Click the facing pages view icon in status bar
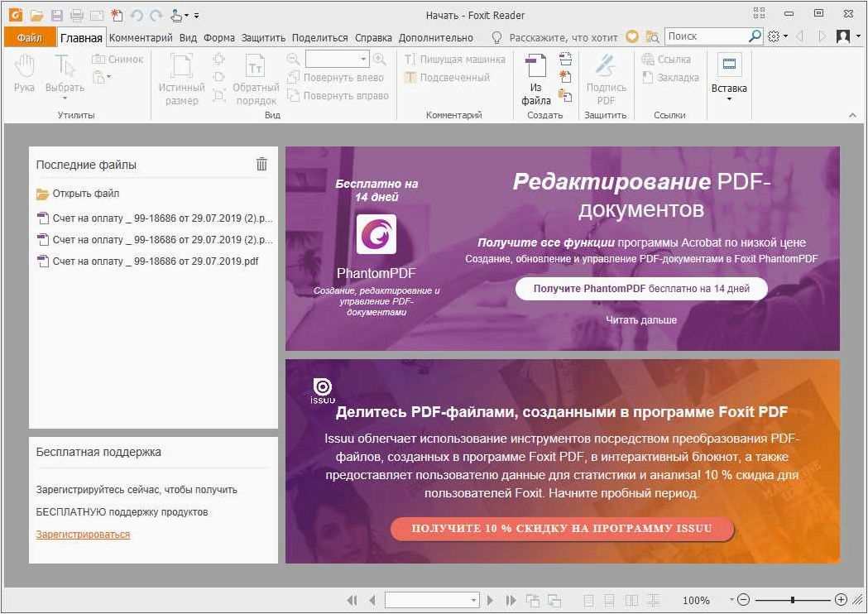Viewport: 868px width, 614px height. click(631, 600)
